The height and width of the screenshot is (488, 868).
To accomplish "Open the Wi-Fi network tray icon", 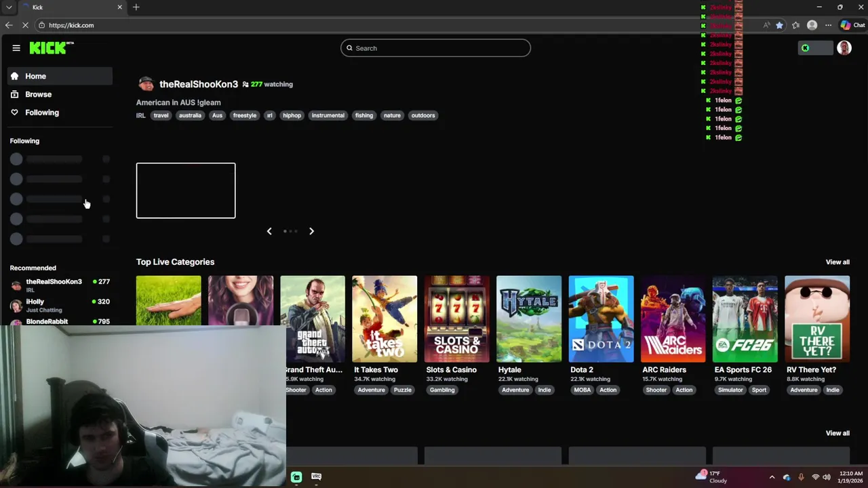I will pos(815,477).
